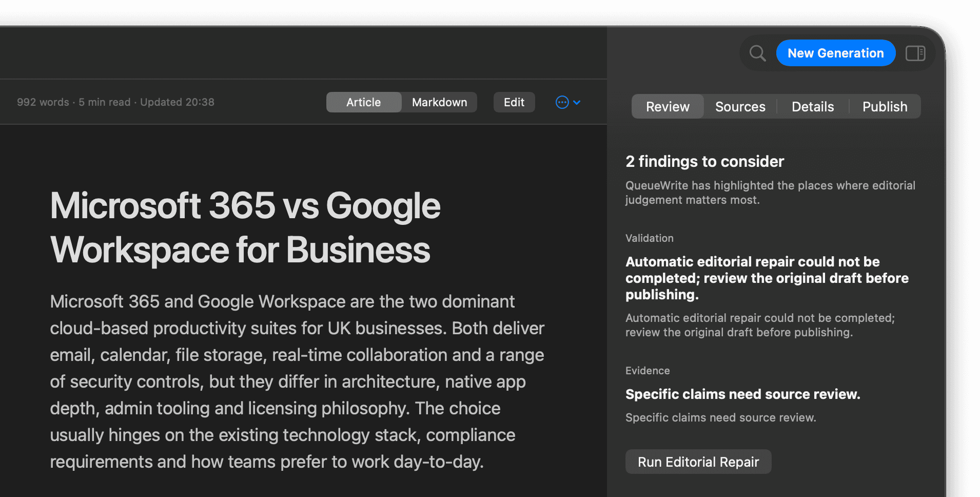Run Editorial Repair
Screen dimensions: 980x497
698,462
